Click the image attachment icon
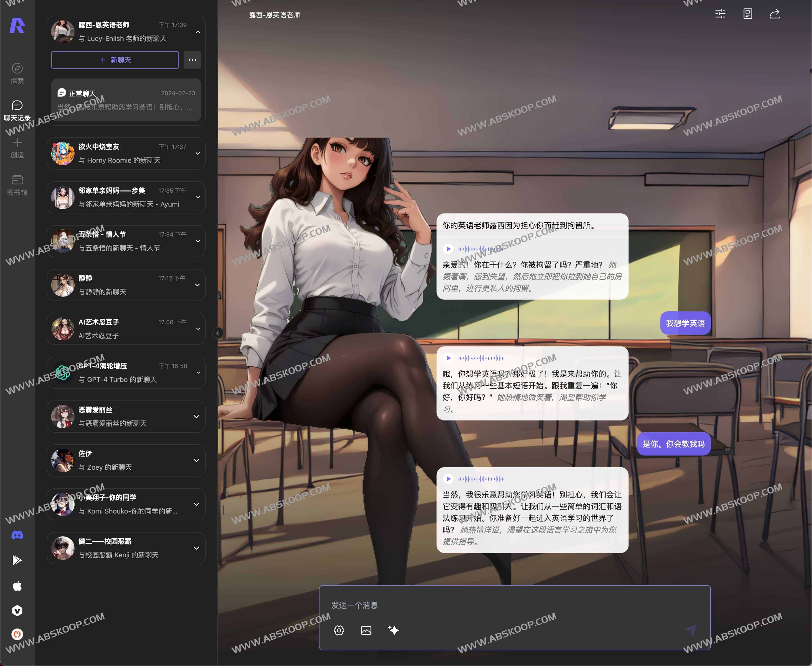This screenshot has height=666, width=812. click(x=366, y=630)
